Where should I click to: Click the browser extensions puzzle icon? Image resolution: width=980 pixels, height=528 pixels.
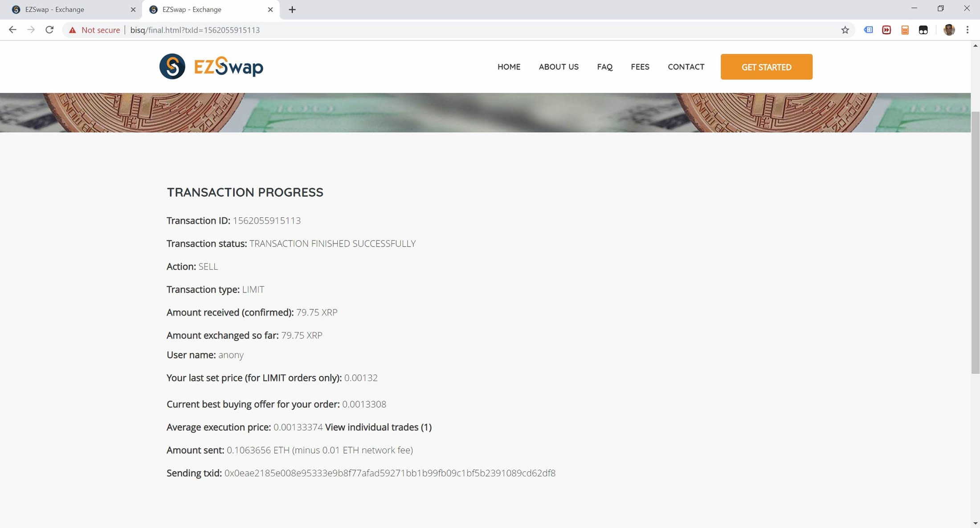923,30
